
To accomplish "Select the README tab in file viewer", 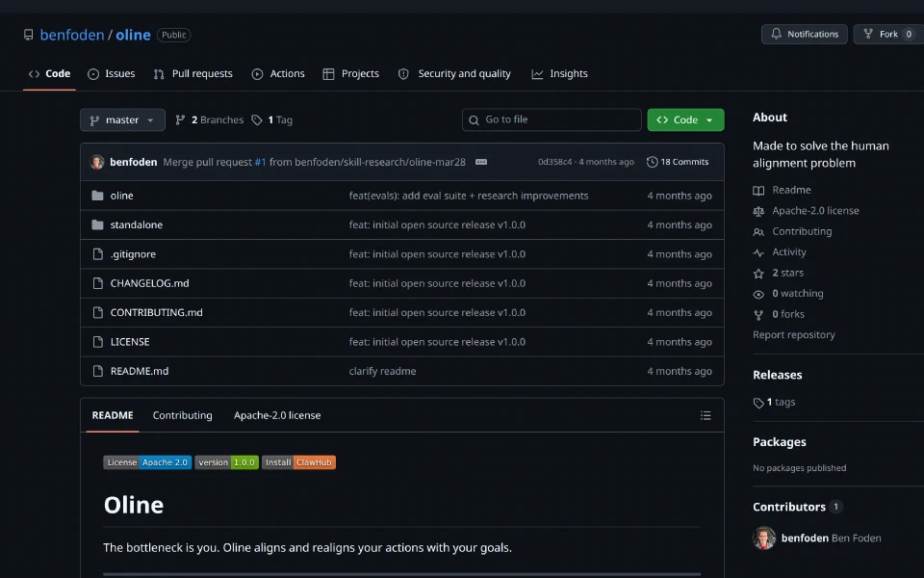I will [113, 415].
